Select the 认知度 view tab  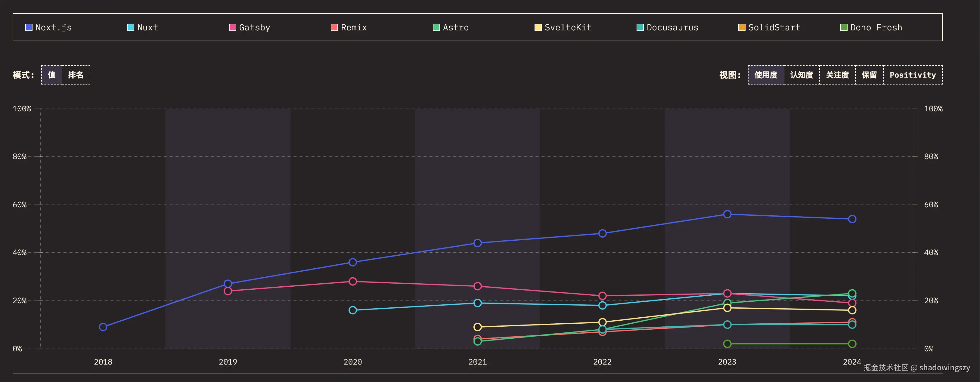point(802,75)
